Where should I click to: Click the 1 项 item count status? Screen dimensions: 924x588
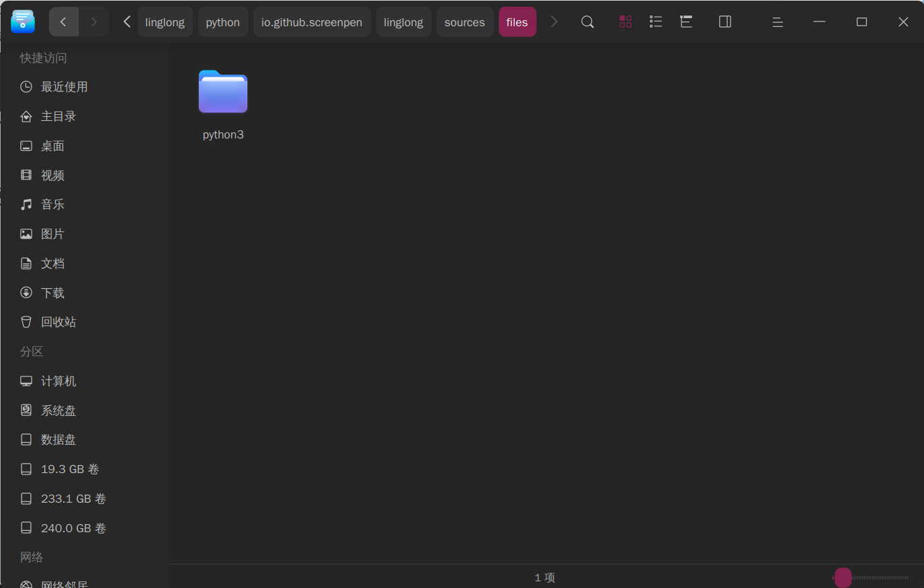pyautogui.click(x=545, y=577)
